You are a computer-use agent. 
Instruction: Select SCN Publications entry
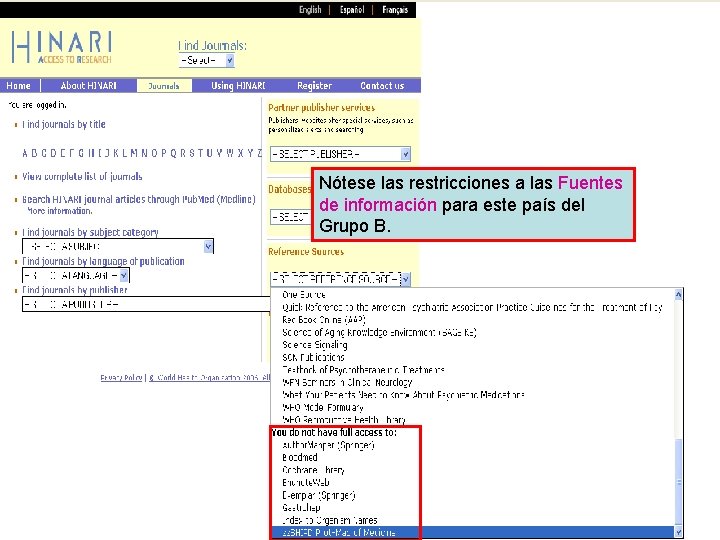pos(313,357)
